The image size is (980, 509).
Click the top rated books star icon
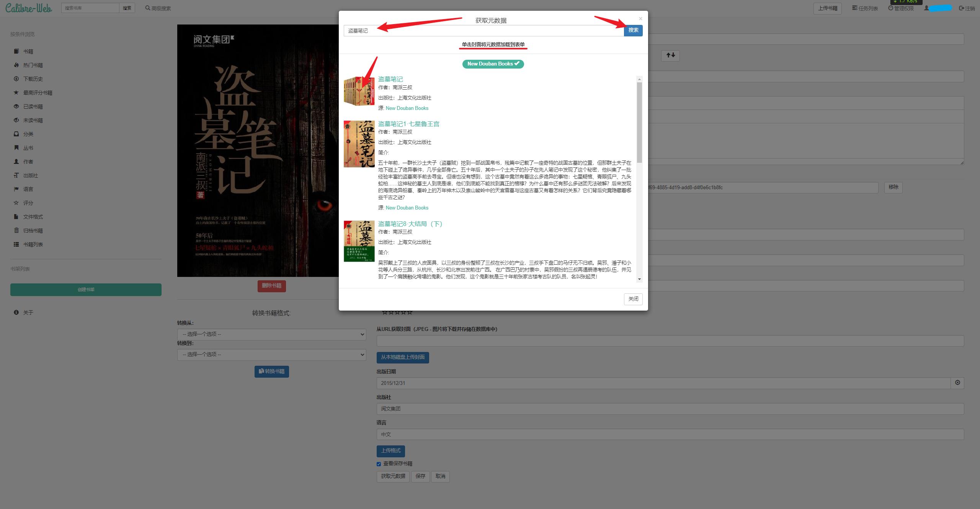[16, 93]
